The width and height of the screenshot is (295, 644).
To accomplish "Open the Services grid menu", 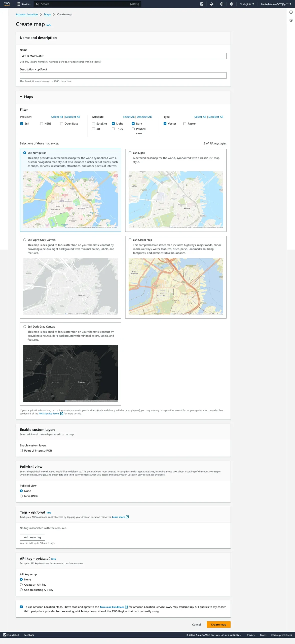I will point(23,4).
